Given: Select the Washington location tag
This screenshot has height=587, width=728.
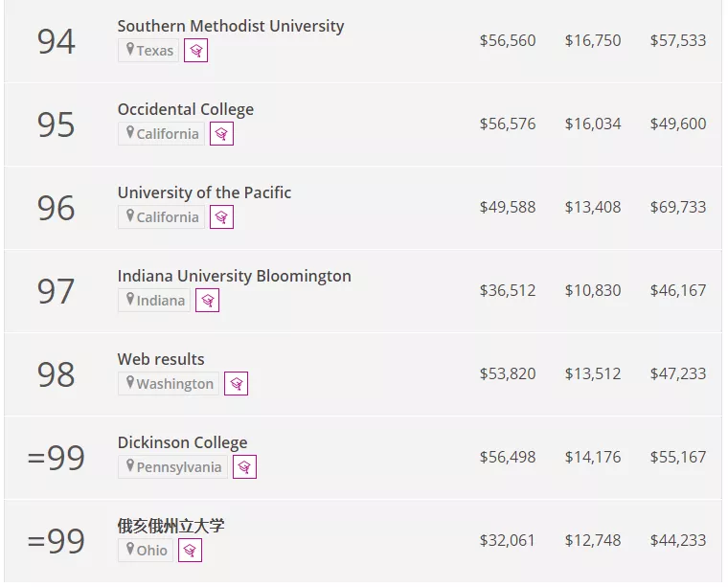Looking at the screenshot, I should (169, 384).
